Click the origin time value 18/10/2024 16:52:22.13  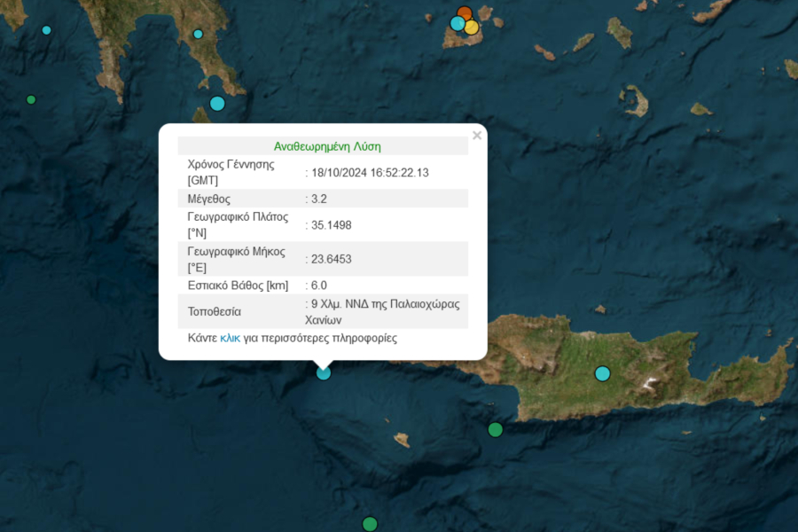369,172
